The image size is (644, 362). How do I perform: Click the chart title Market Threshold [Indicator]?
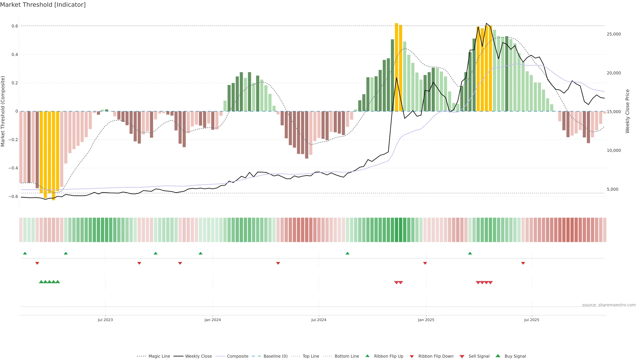point(43,5)
